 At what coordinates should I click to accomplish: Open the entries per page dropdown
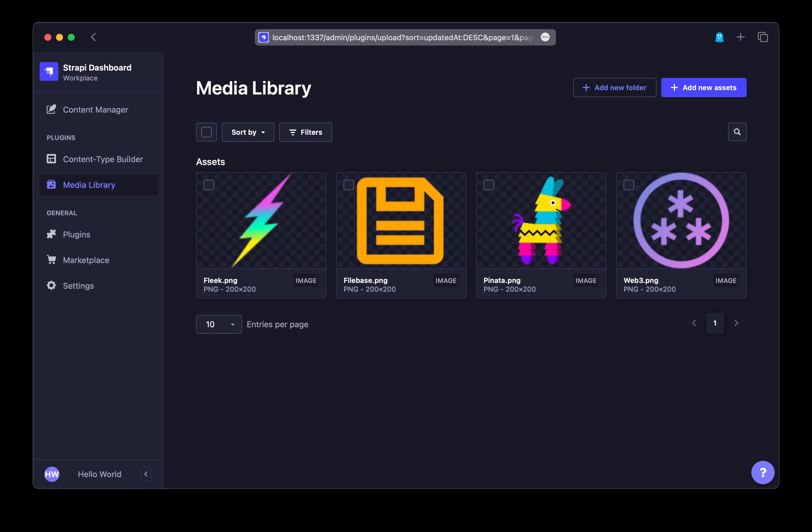pos(219,324)
